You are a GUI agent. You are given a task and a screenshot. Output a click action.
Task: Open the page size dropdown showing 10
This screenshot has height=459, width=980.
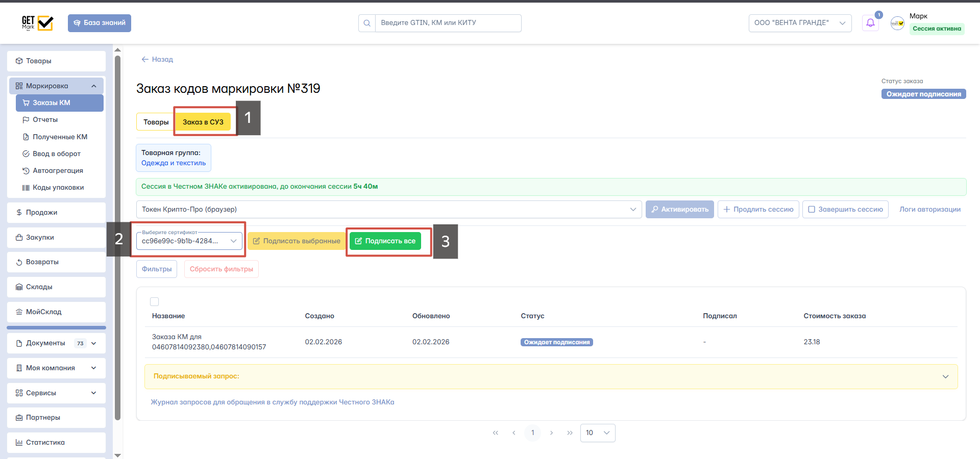(x=598, y=433)
